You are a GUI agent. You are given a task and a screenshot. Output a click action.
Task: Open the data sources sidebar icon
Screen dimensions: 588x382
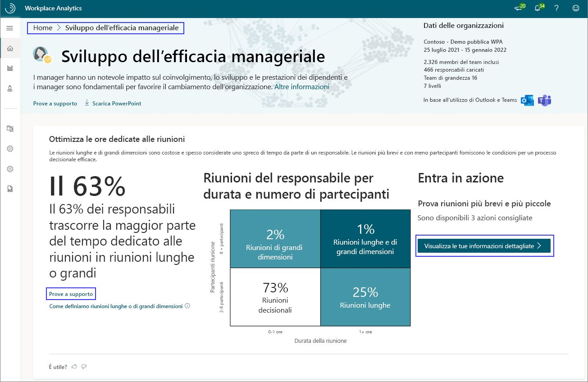10,128
